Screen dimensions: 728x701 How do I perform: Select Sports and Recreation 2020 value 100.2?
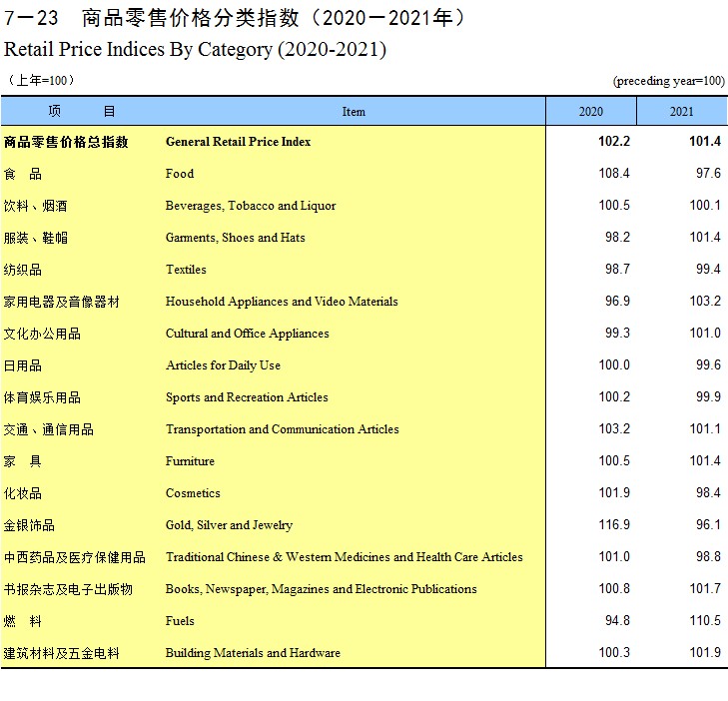[x=614, y=397]
